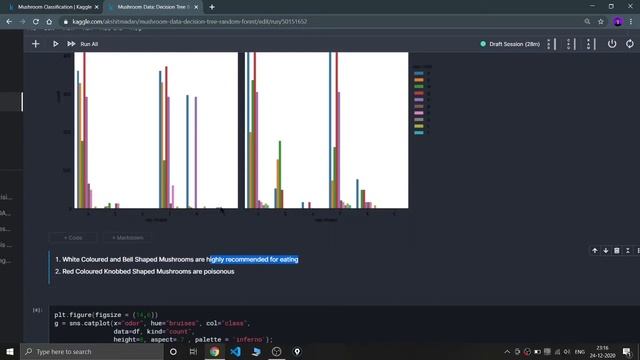The height and width of the screenshot is (360, 640).
Task: Insert a new markdown cell via + Markdown
Action: pos(128,238)
